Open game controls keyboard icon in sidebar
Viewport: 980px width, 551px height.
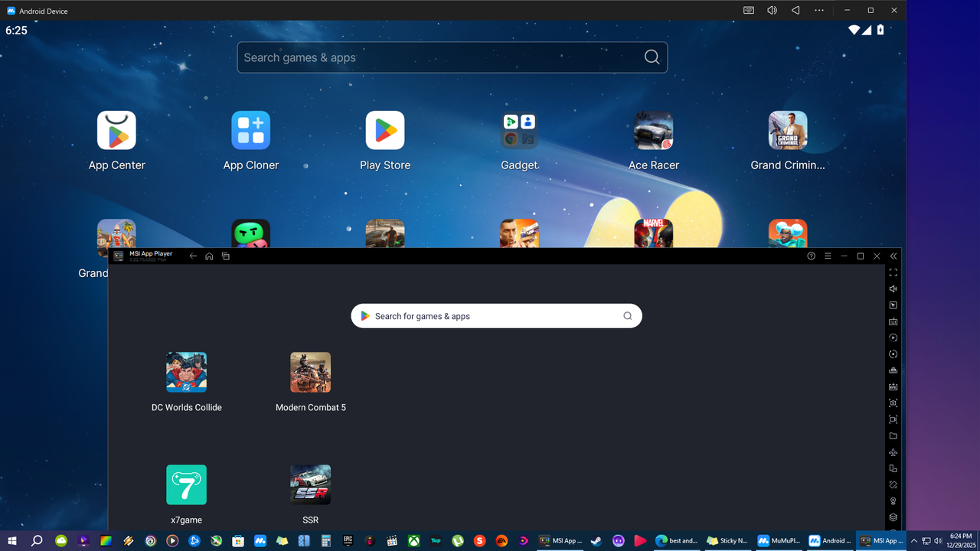pos(893,321)
